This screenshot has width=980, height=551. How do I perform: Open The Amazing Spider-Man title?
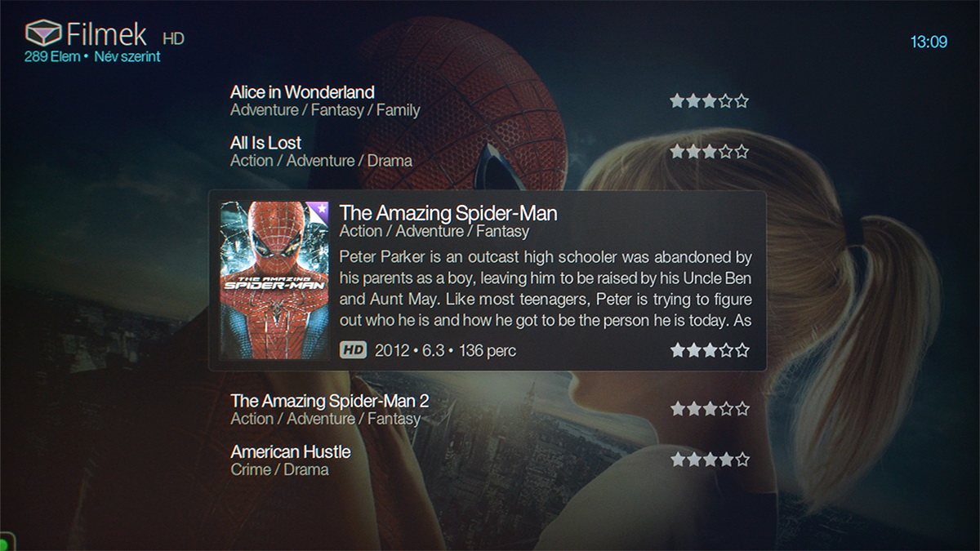click(x=448, y=214)
